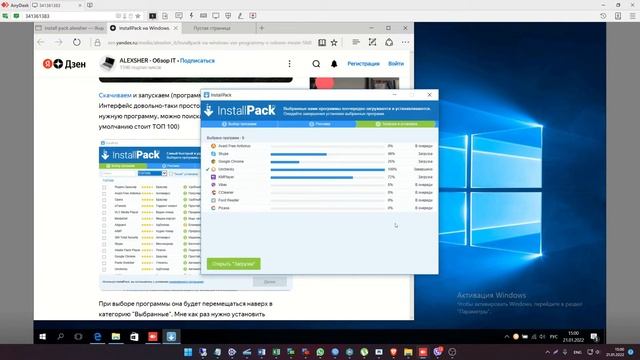Open the Zen channel three-dot menu
The image size is (640, 360).
point(289,64)
